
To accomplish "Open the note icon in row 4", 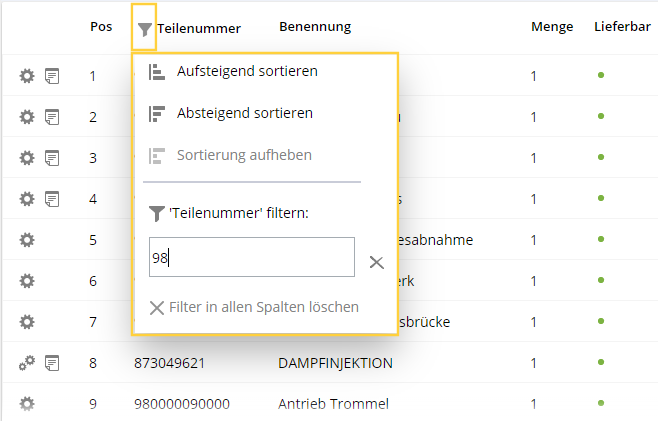I will [x=52, y=199].
